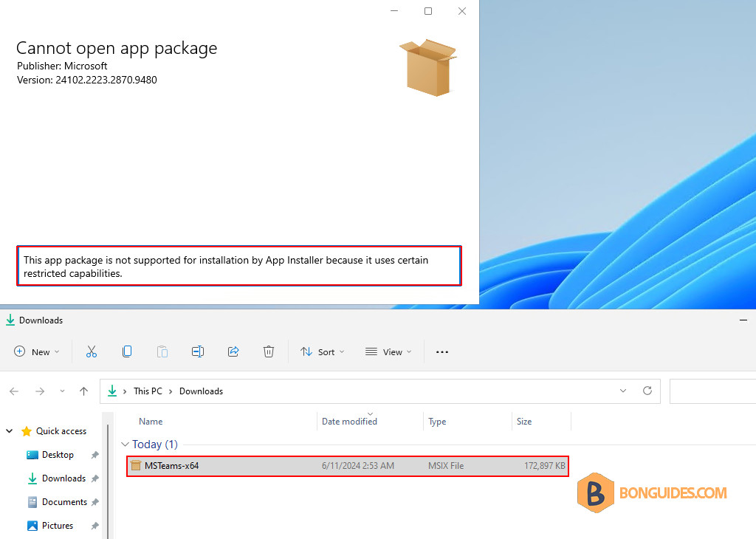The width and height of the screenshot is (756, 539).
Task: Click Downloads in the address breadcrumb
Action: [201, 391]
